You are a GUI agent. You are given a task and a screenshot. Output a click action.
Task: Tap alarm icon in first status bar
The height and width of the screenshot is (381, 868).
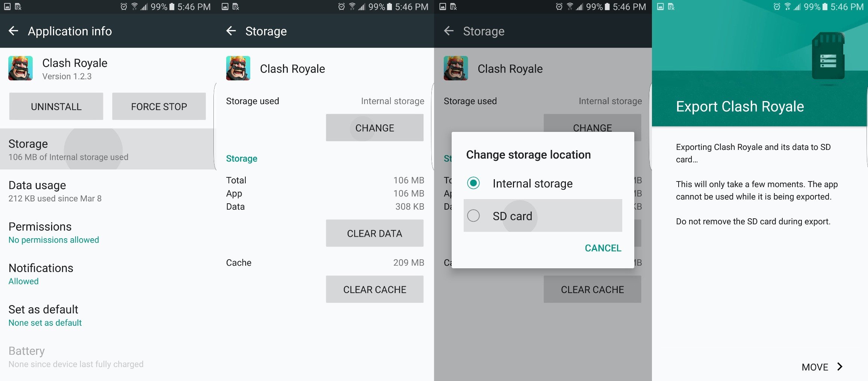point(124,7)
